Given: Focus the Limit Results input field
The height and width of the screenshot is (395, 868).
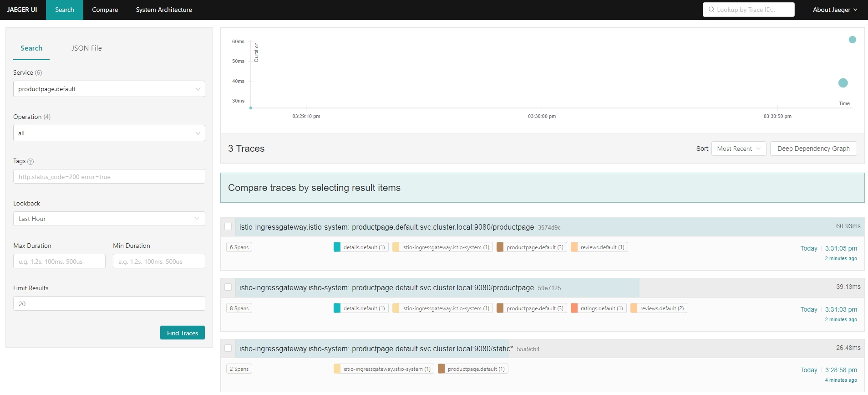Looking at the screenshot, I should [109, 303].
